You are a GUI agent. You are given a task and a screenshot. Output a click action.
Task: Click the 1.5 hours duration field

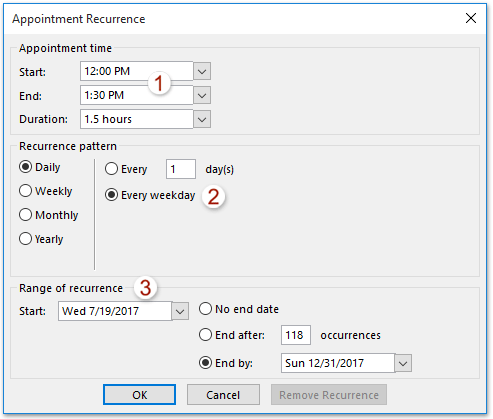pos(136,119)
